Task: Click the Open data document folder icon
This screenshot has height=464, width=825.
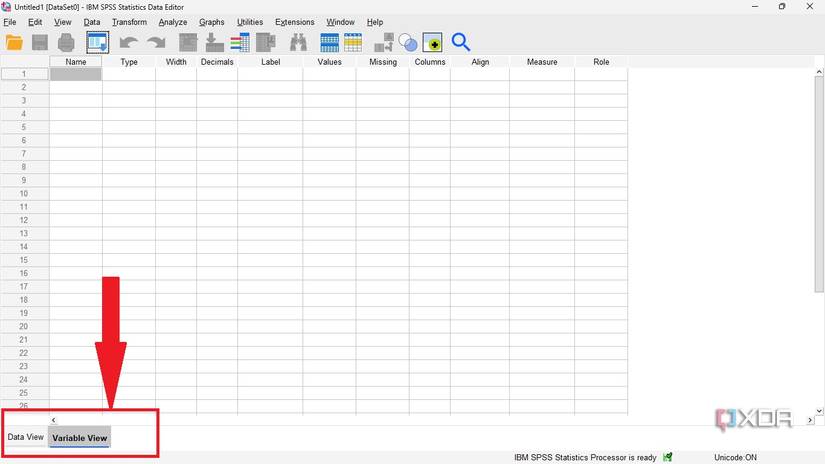Action: pos(14,43)
